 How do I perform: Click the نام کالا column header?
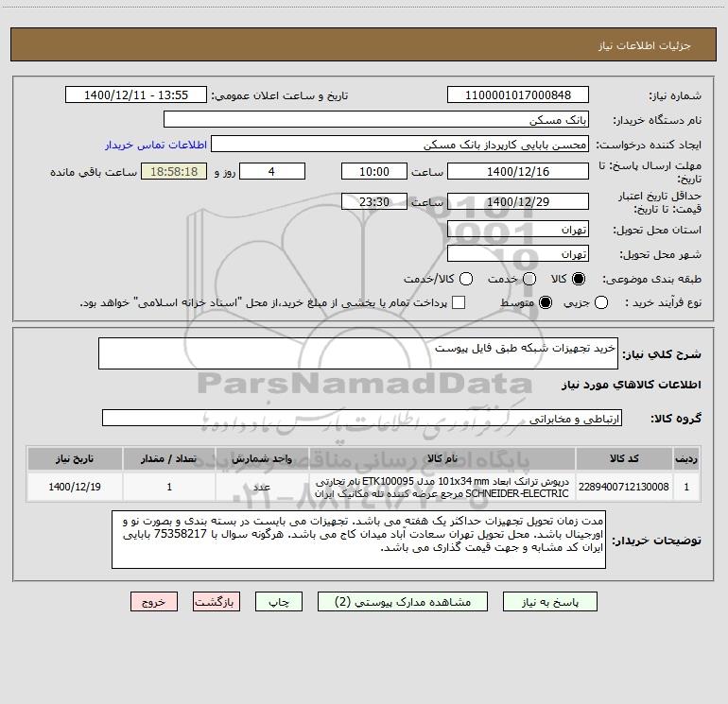pyautogui.click(x=442, y=459)
